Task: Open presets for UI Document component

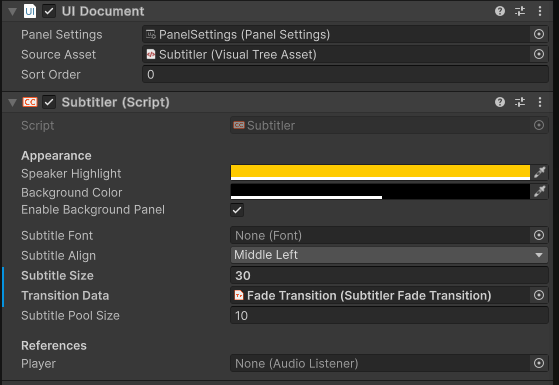Action: 520,11
